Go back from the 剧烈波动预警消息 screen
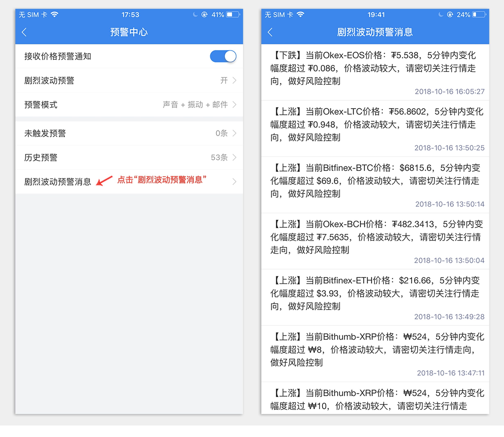 tap(270, 32)
